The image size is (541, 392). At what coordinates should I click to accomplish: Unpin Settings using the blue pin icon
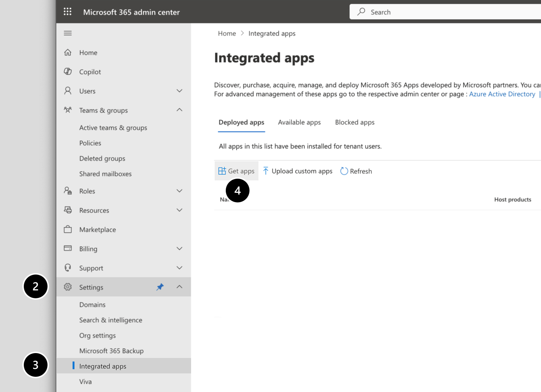tap(160, 287)
